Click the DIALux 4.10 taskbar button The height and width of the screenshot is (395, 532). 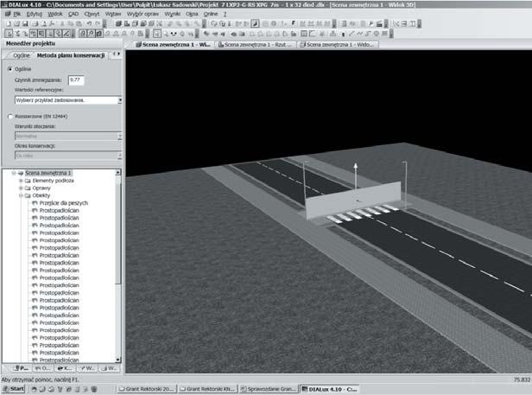(329, 389)
